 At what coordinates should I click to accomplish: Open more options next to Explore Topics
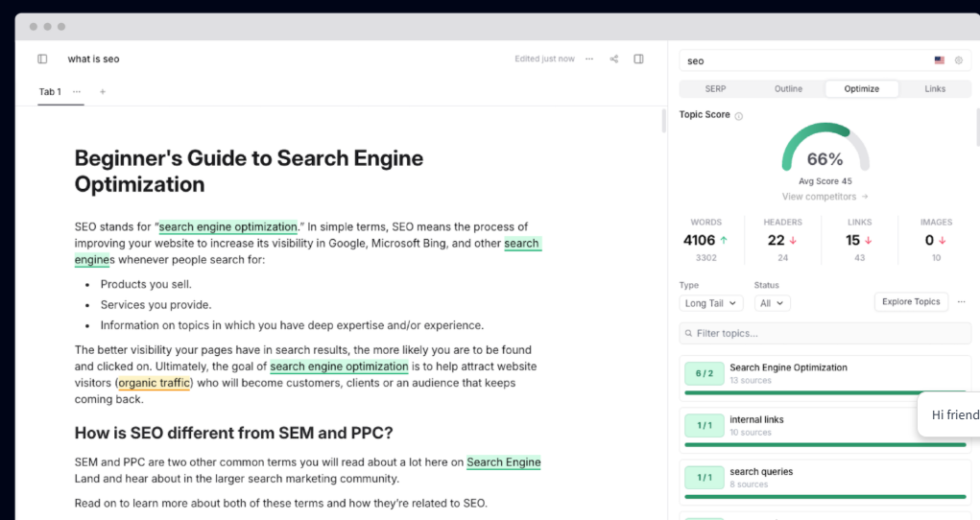961,302
